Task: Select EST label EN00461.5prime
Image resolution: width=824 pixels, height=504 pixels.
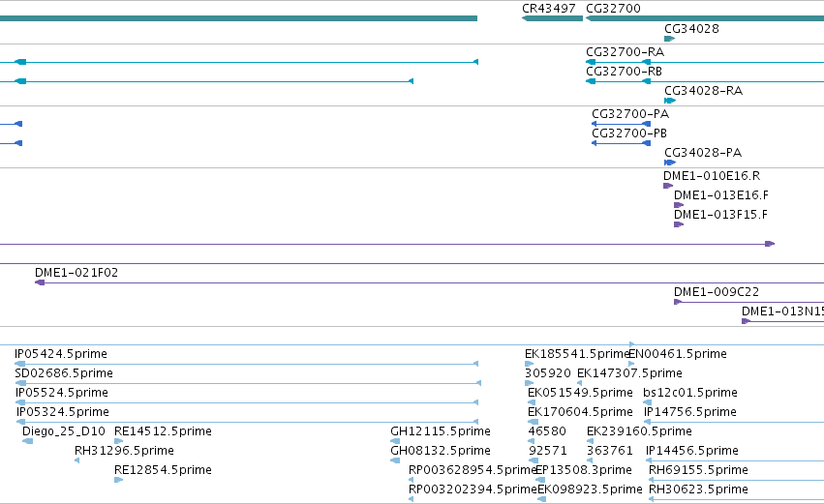Action: [x=678, y=354]
